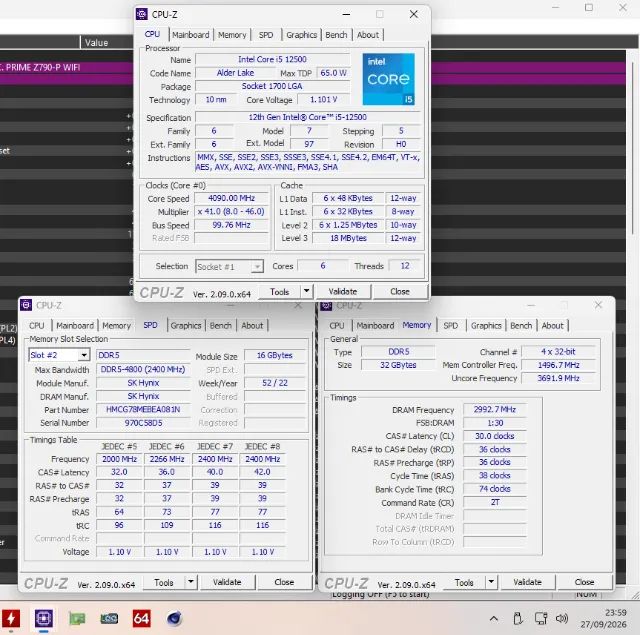
Task: Open the graphics card taskbar icon
Action: (109, 619)
